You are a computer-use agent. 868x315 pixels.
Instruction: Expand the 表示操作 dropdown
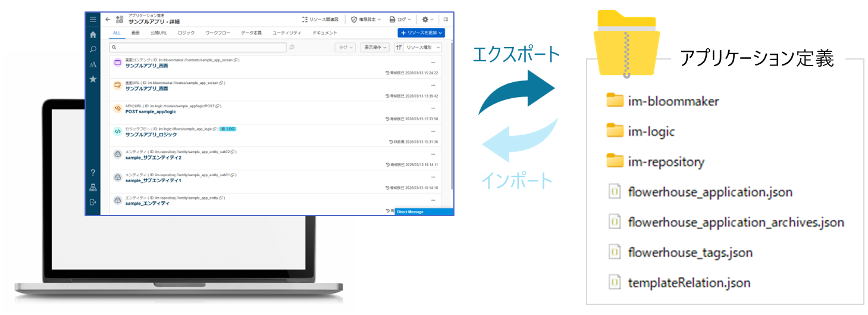tap(375, 47)
